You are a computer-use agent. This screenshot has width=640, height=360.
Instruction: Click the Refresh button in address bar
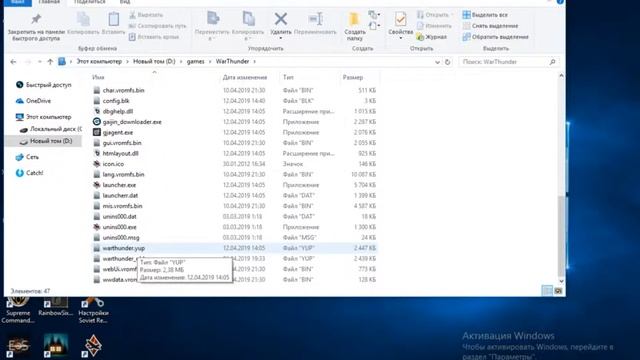pos(447,62)
